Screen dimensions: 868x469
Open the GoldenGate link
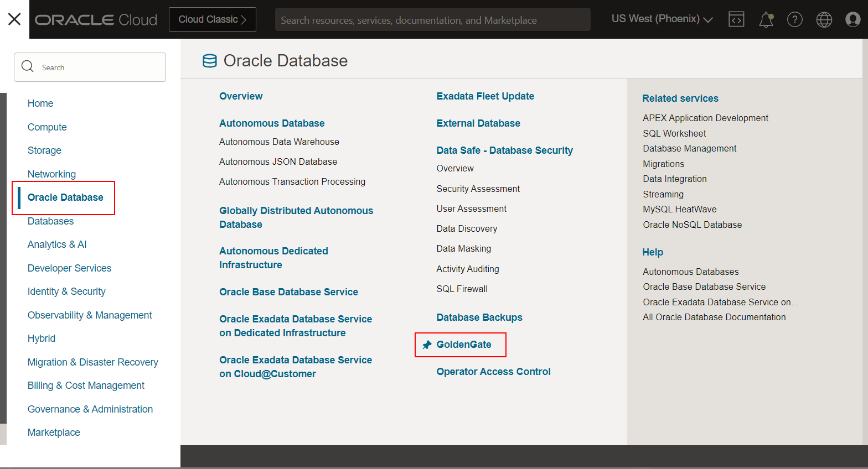tap(464, 345)
